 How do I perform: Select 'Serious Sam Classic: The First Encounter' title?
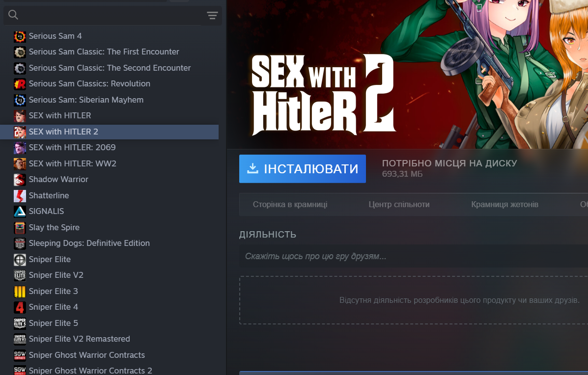(x=104, y=52)
